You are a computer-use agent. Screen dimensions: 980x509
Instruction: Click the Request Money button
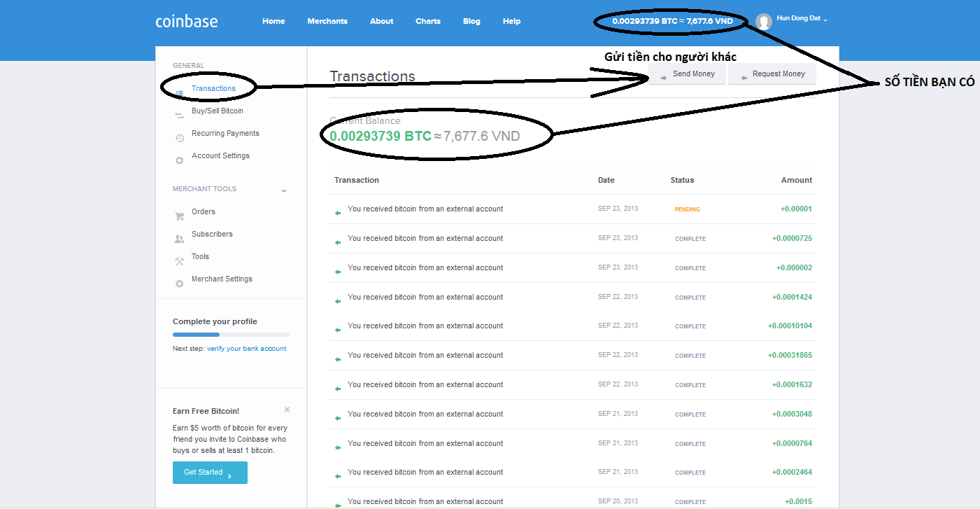coord(772,74)
